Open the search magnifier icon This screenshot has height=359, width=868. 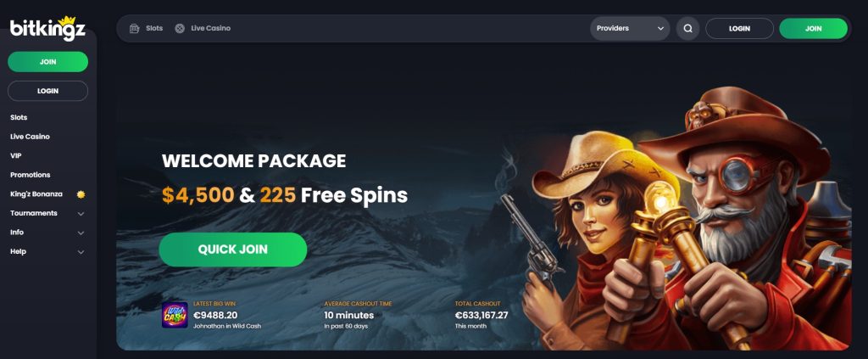[x=687, y=28]
